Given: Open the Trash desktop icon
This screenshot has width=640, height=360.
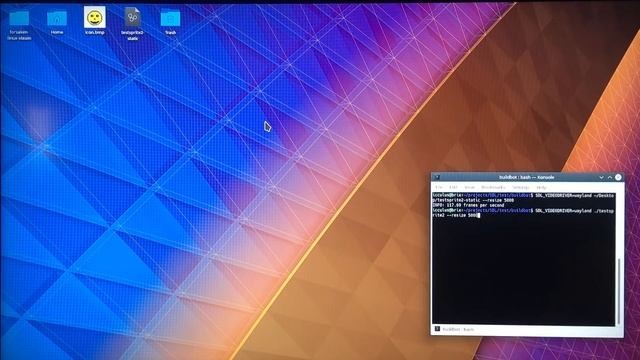Looking at the screenshot, I should pos(170,22).
